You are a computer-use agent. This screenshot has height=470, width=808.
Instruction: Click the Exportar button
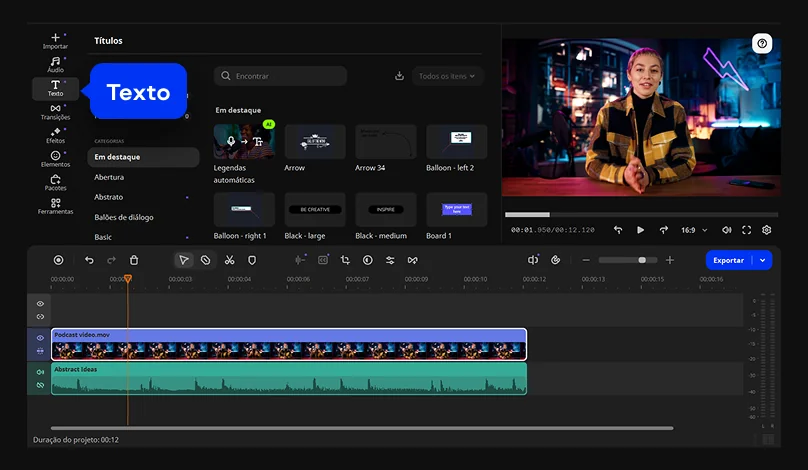tap(728, 260)
